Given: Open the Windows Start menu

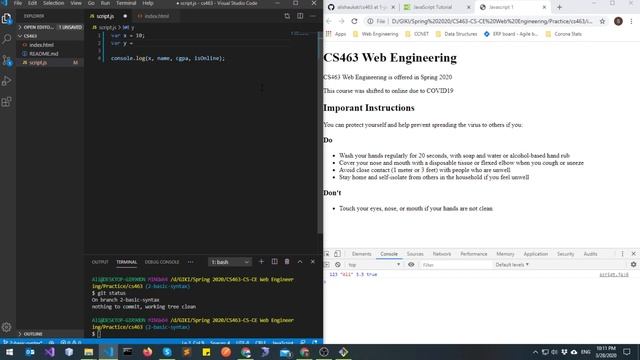Looking at the screenshot, I should click(9, 352).
